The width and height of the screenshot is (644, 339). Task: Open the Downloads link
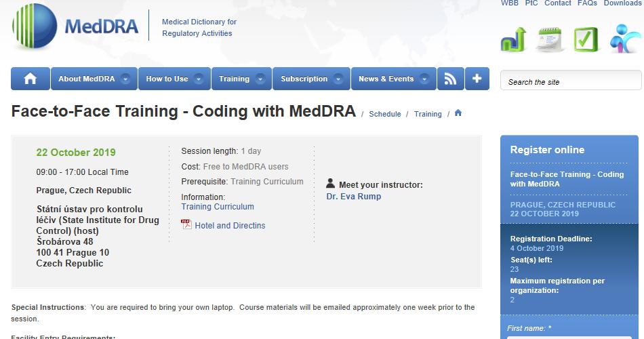pos(622,3)
